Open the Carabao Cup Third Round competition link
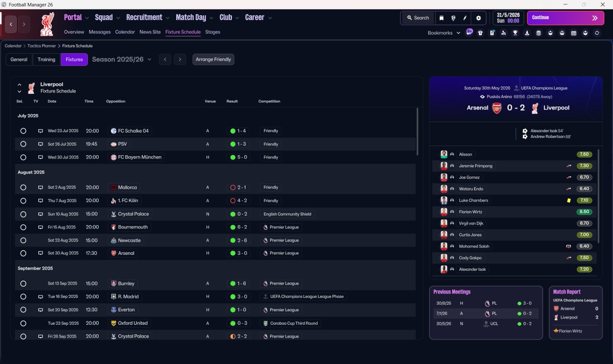Screen dimensions: 613x364 [291, 323]
